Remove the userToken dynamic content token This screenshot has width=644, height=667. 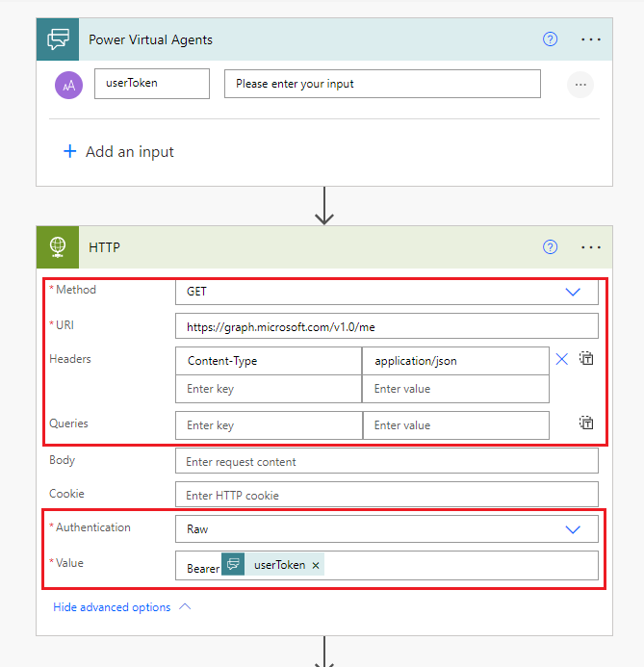point(315,566)
